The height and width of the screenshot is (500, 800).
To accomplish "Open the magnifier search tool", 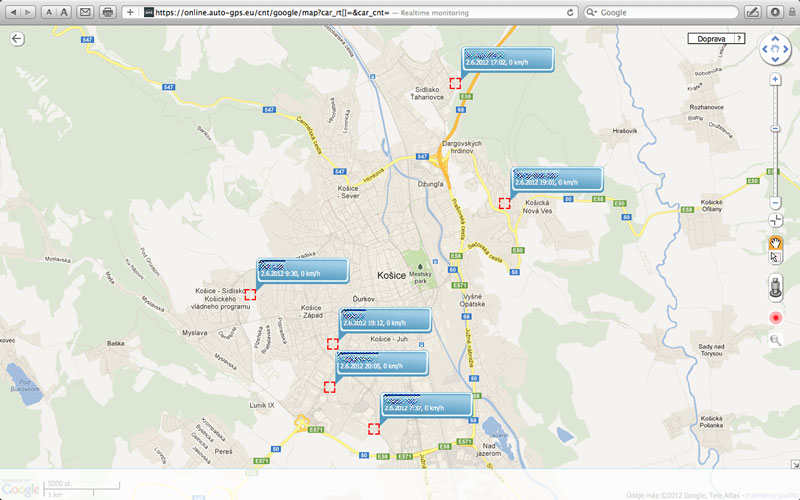I will (775, 340).
